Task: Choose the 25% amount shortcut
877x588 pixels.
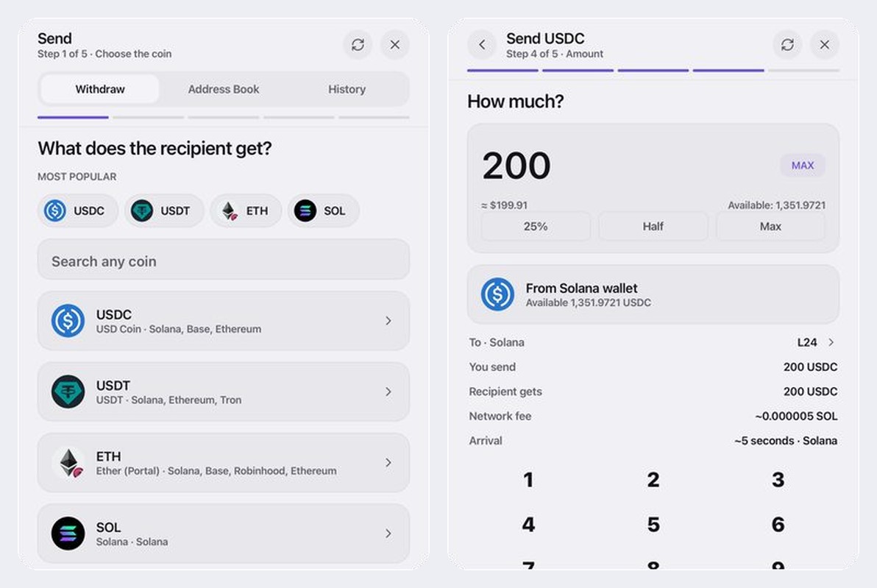Action: (536, 226)
